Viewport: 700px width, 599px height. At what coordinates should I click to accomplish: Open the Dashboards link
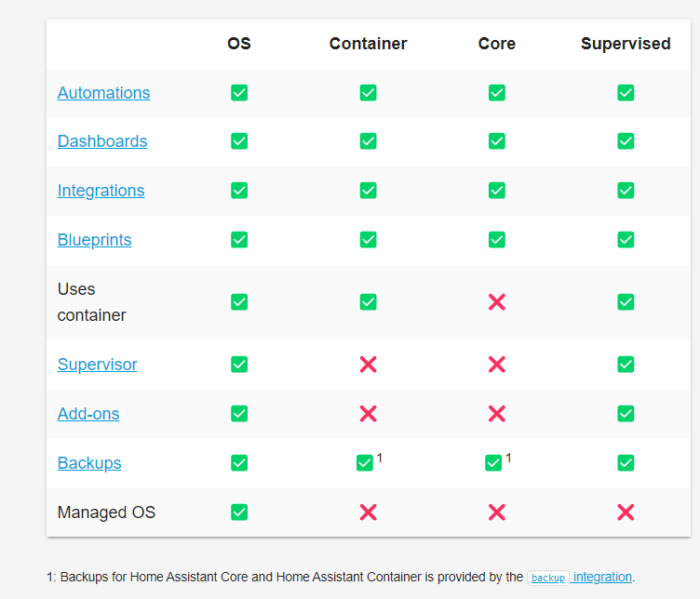[x=102, y=141]
